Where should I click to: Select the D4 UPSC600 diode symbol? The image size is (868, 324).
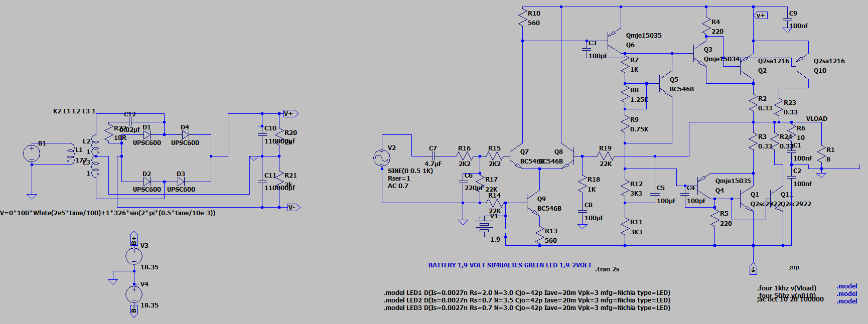click(x=185, y=135)
